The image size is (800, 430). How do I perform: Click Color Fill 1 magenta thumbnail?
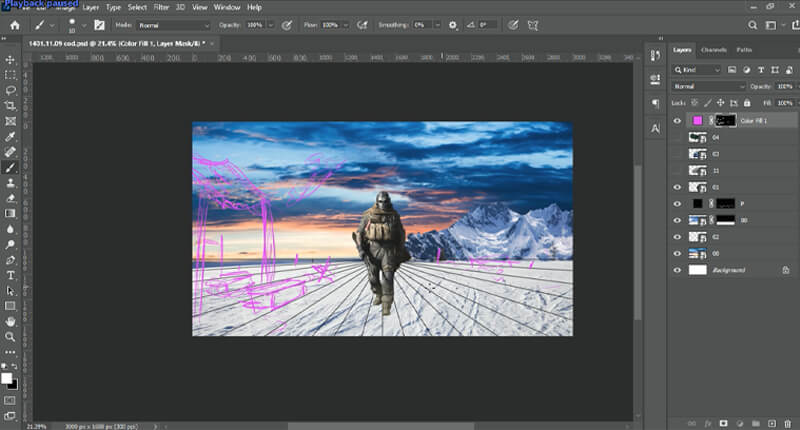[x=697, y=121]
